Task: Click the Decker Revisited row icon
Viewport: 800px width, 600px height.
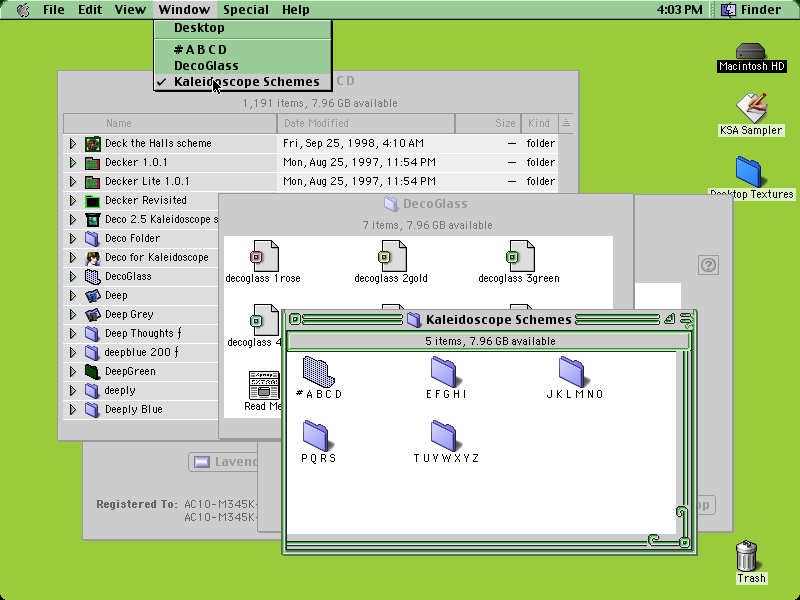Action: click(92, 201)
